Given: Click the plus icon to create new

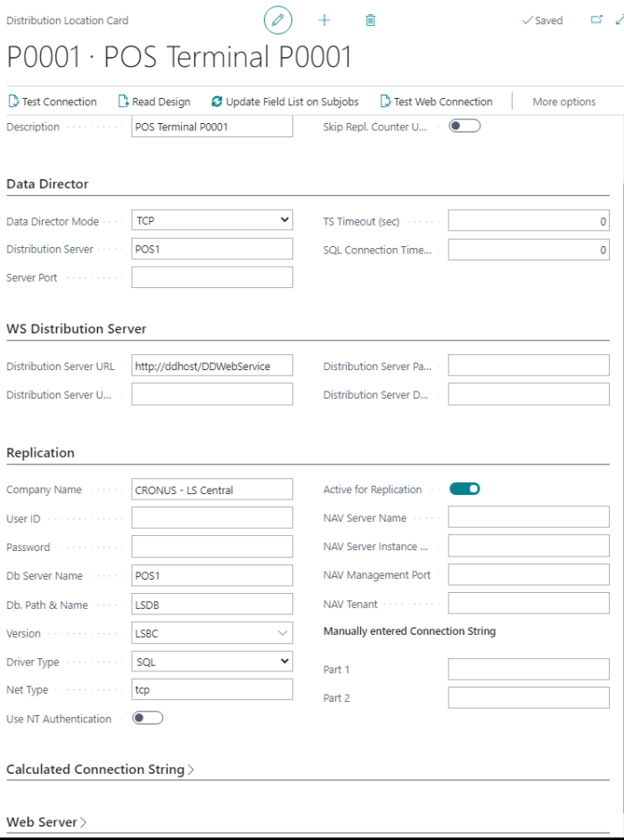Looking at the screenshot, I should pos(324,20).
